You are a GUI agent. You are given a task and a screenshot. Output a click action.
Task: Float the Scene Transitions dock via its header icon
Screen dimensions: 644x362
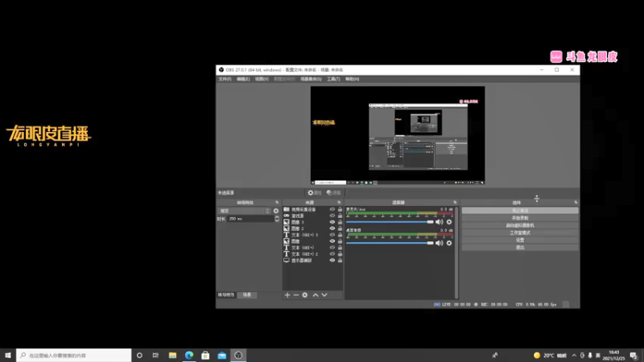click(277, 203)
